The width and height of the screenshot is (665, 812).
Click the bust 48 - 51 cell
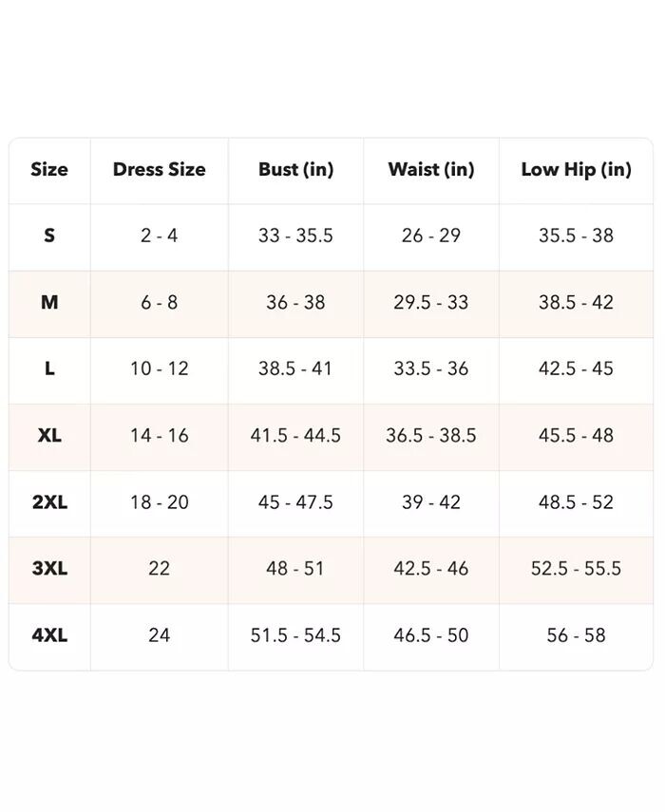pos(295,568)
